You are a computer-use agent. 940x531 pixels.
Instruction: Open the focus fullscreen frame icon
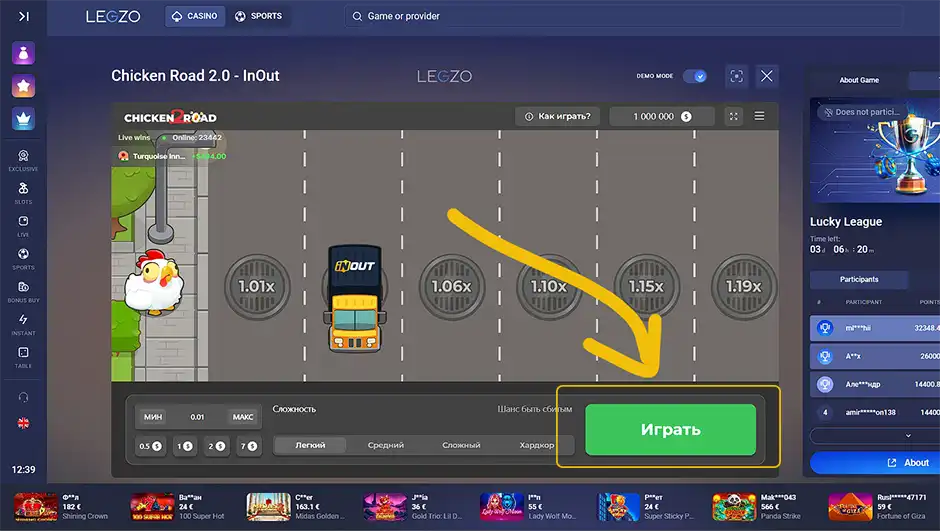(x=736, y=76)
